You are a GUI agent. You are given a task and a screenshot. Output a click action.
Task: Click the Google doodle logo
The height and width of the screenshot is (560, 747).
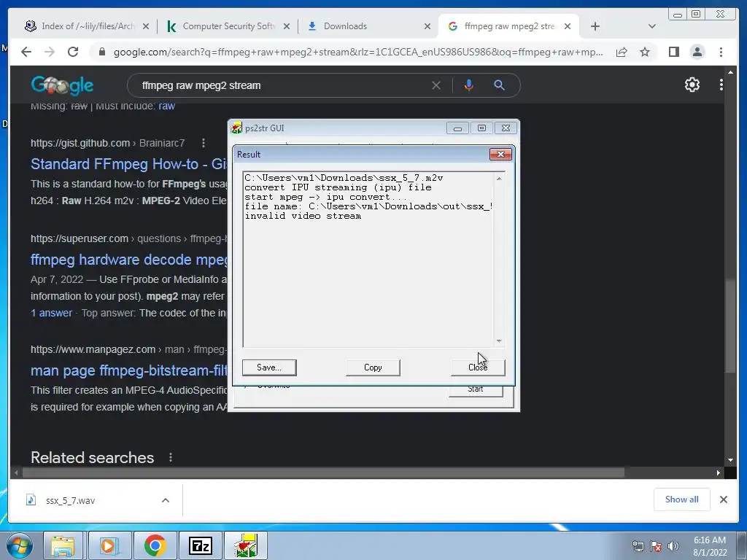[62, 85]
